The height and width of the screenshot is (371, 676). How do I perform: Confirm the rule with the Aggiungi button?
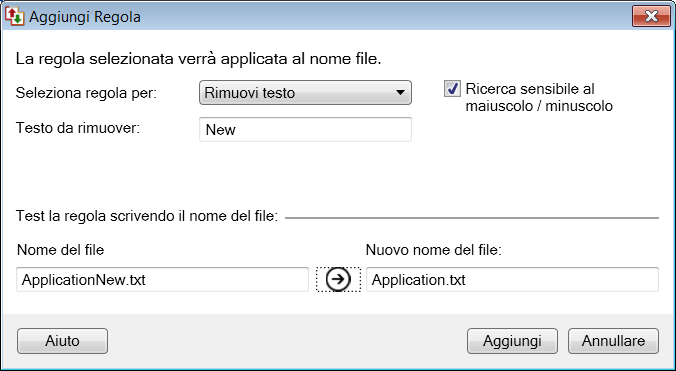(x=512, y=341)
